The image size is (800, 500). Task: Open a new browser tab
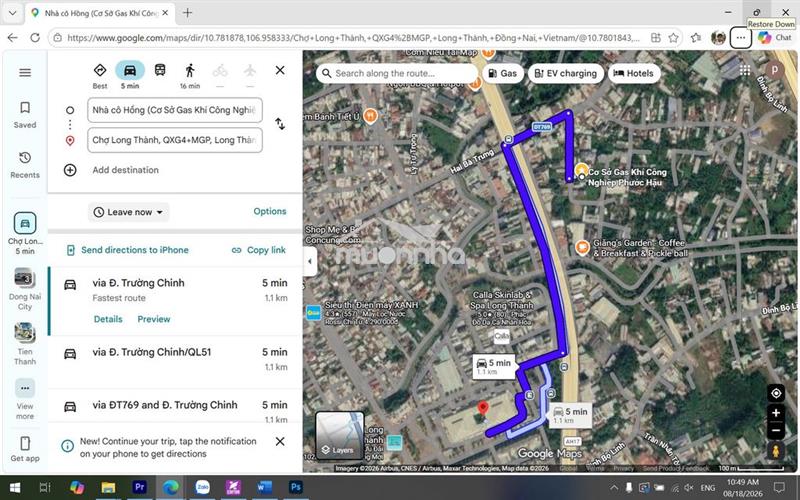[x=187, y=13]
